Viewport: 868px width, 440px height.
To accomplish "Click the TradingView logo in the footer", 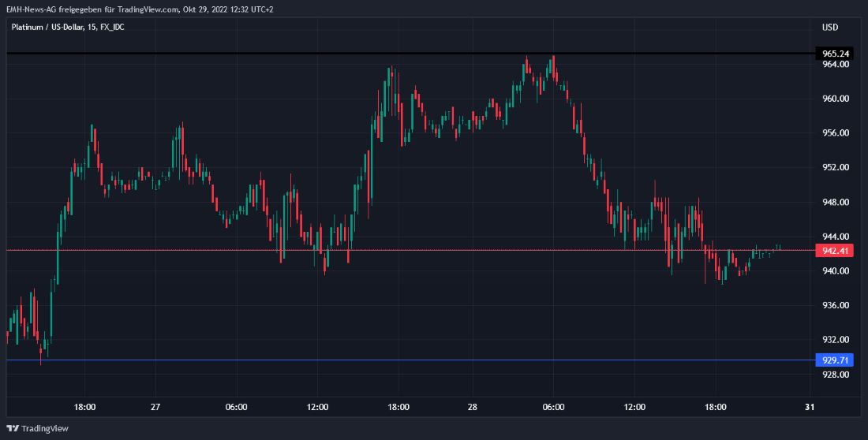I will tap(38, 428).
